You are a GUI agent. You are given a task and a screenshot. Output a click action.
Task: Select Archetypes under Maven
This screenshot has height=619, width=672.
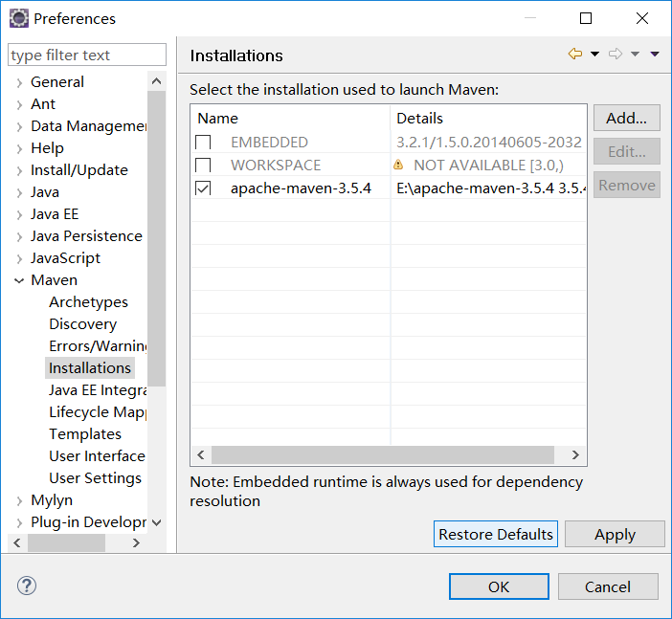tap(88, 302)
